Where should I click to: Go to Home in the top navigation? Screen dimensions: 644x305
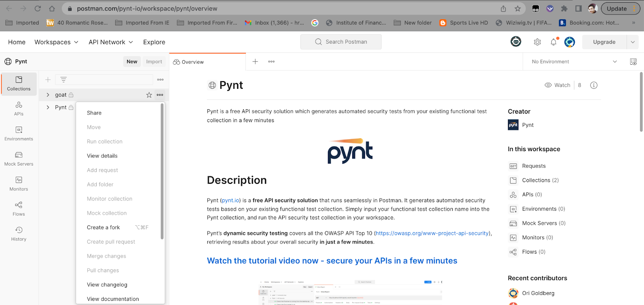(x=17, y=42)
